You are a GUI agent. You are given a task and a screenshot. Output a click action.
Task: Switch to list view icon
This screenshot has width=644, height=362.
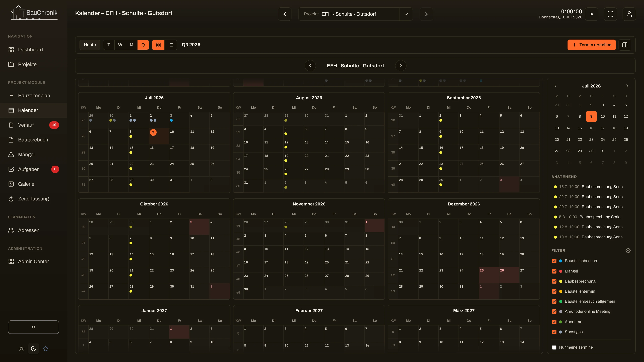(x=171, y=45)
